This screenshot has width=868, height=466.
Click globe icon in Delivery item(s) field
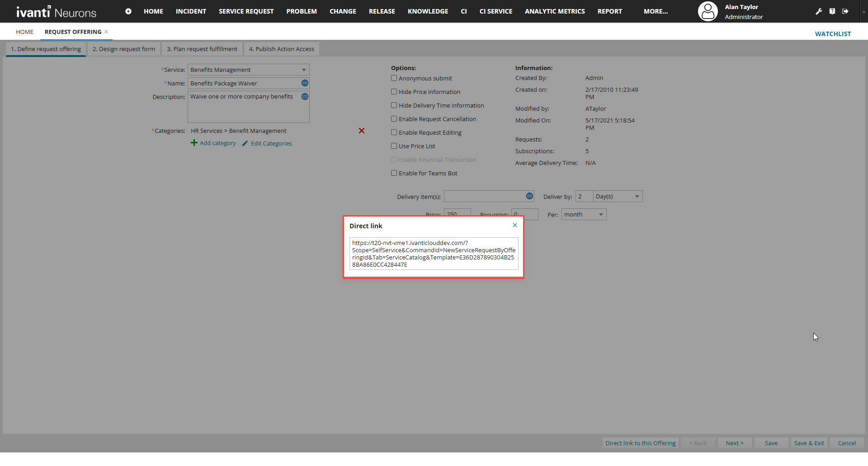pos(529,196)
